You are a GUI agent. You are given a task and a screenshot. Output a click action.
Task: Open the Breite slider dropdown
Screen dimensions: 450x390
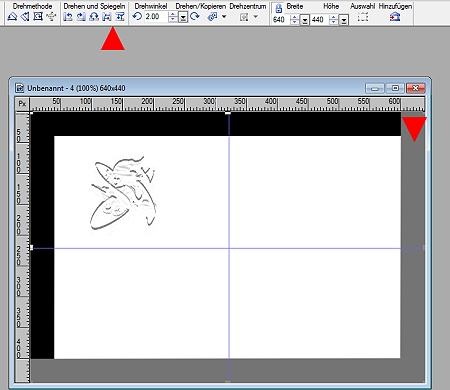click(x=305, y=21)
